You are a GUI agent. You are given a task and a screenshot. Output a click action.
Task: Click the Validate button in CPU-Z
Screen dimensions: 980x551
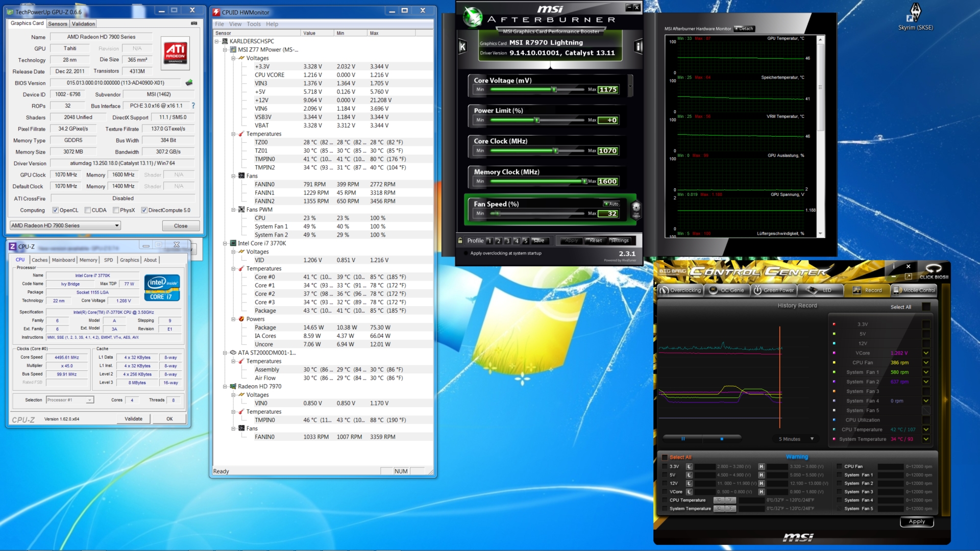(x=134, y=419)
